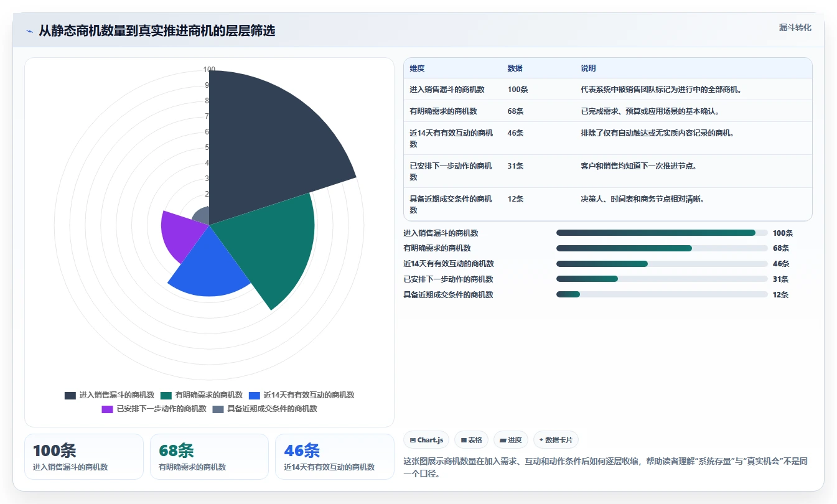This screenshot has width=837, height=504.
Task: Click the 进度 chip
Action: click(x=511, y=440)
